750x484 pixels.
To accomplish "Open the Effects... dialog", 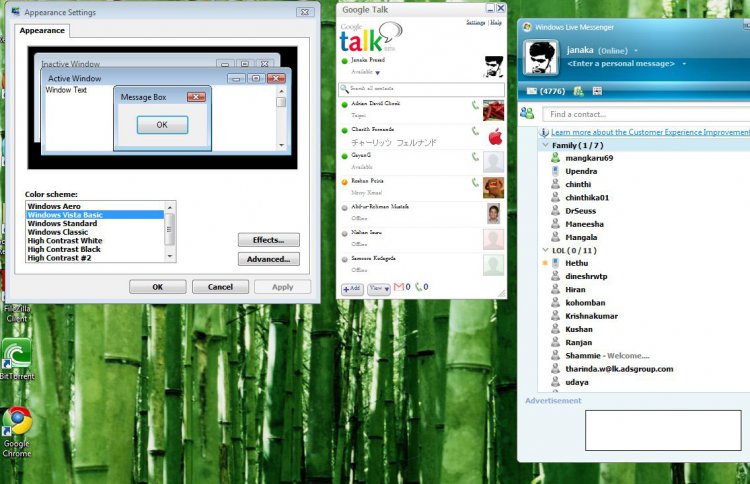I will 269,240.
